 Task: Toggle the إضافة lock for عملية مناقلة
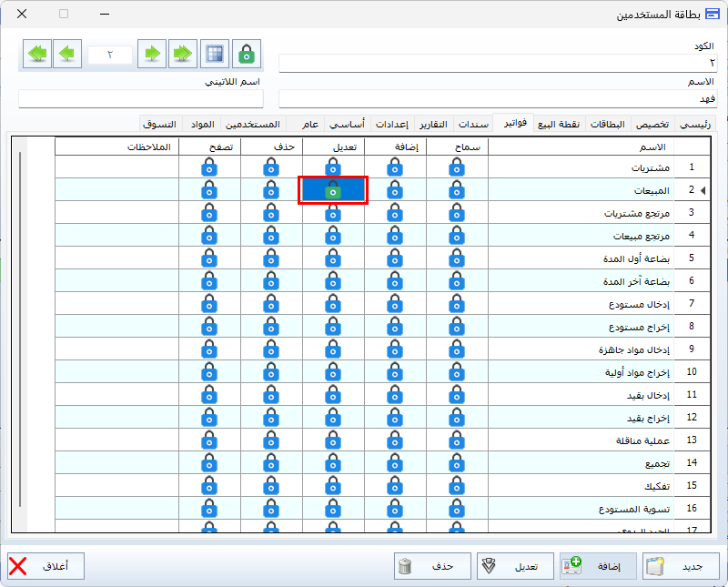(x=394, y=440)
